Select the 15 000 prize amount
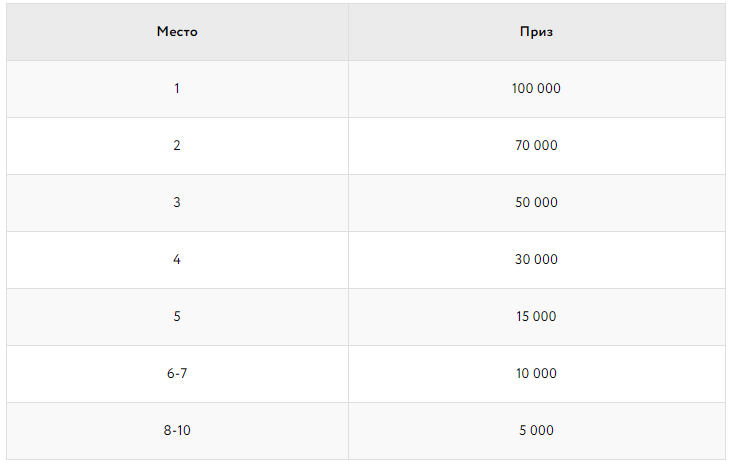The width and height of the screenshot is (737, 467). [x=536, y=317]
